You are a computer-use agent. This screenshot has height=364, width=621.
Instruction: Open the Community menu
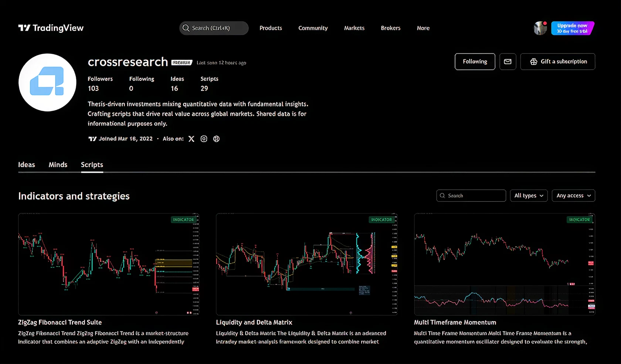(313, 28)
